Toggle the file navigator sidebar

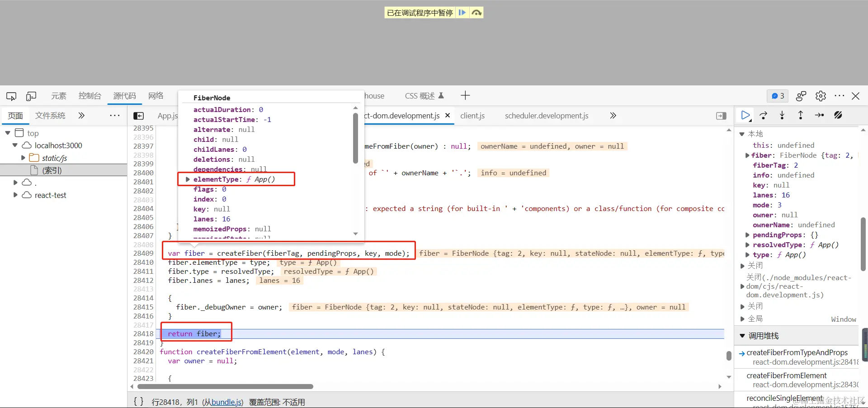click(139, 116)
